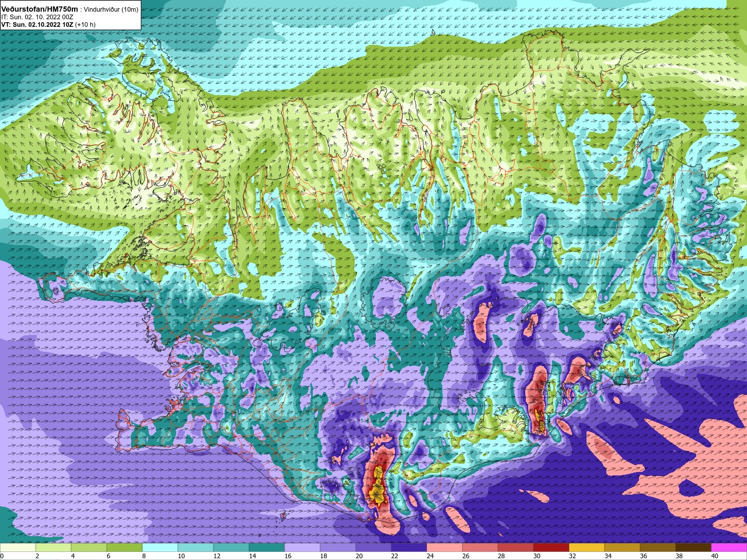Click the purple 20–22 legend swatch
Screen dimensions: 747x560
[374, 548]
